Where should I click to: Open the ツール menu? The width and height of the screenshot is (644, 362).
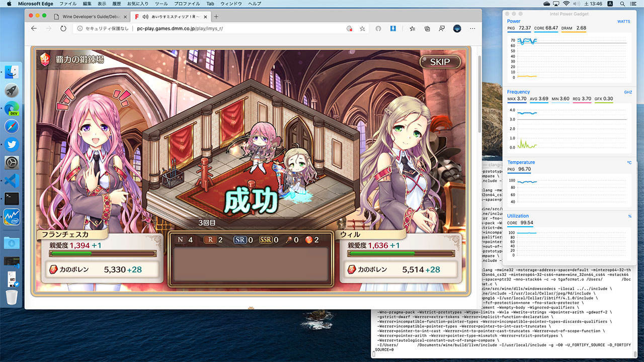click(162, 4)
